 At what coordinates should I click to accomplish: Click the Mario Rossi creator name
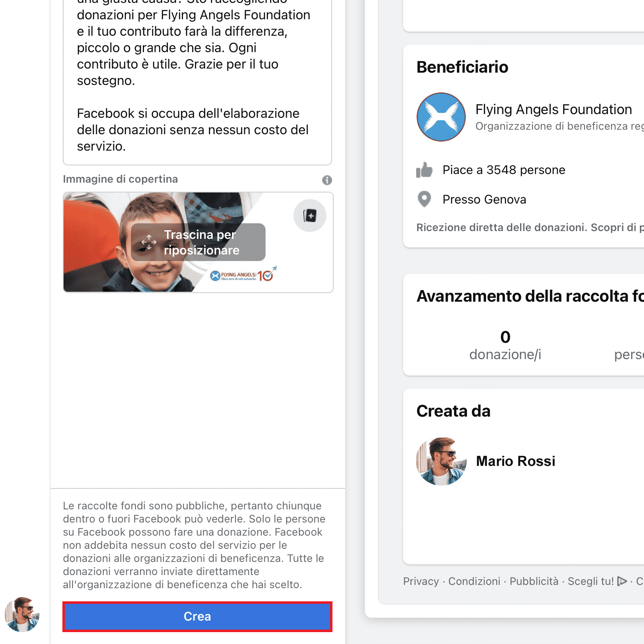[x=516, y=461]
